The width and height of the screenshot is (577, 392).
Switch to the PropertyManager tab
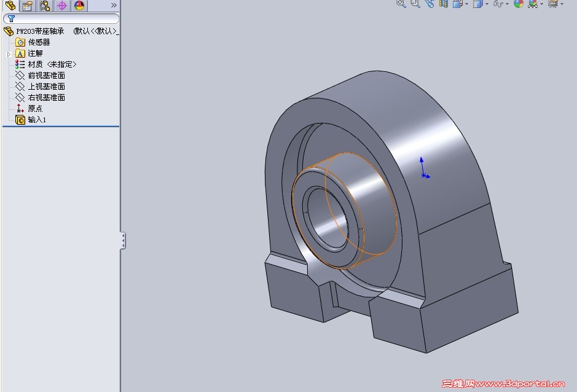click(x=27, y=6)
